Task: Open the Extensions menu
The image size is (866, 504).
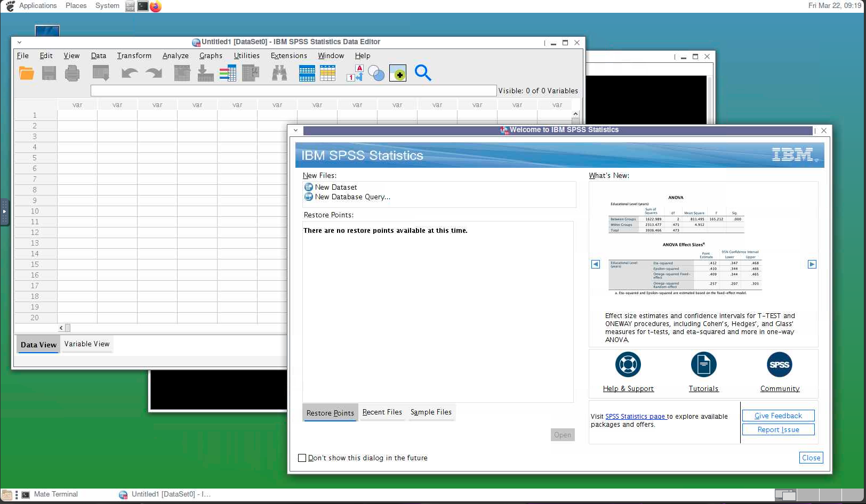Action: (x=288, y=55)
